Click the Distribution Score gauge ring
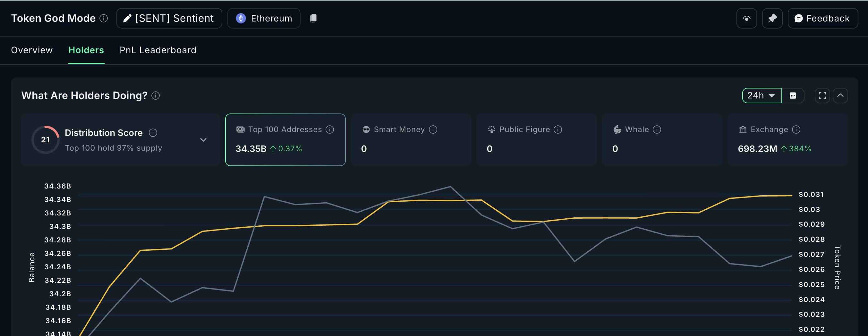The width and height of the screenshot is (868, 336). point(46,140)
